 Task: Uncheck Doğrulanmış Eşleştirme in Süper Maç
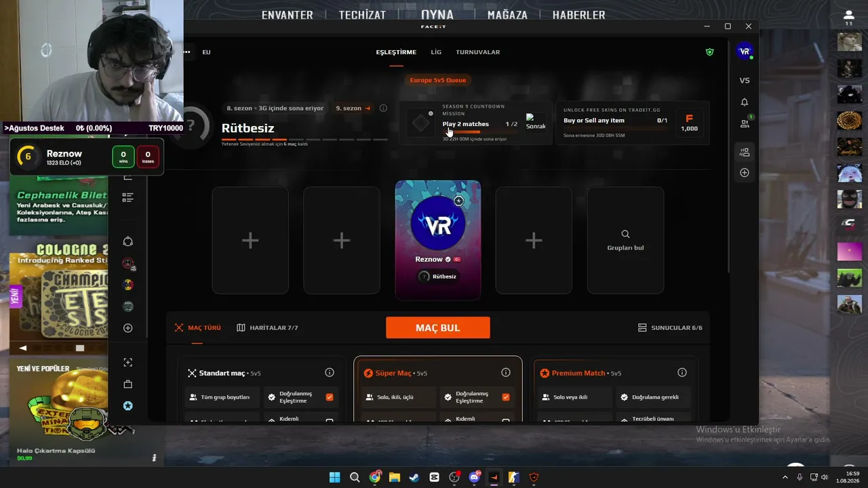click(x=506, y=397)
